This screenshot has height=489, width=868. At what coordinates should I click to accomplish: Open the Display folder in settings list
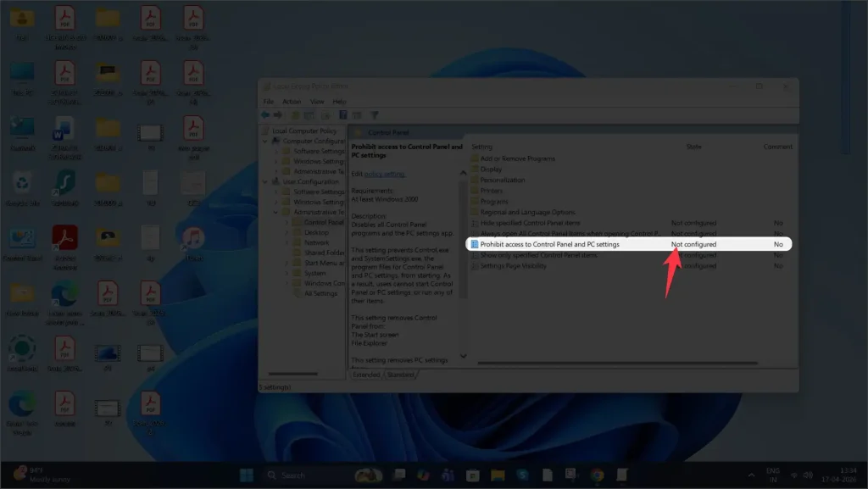[491, 169]
